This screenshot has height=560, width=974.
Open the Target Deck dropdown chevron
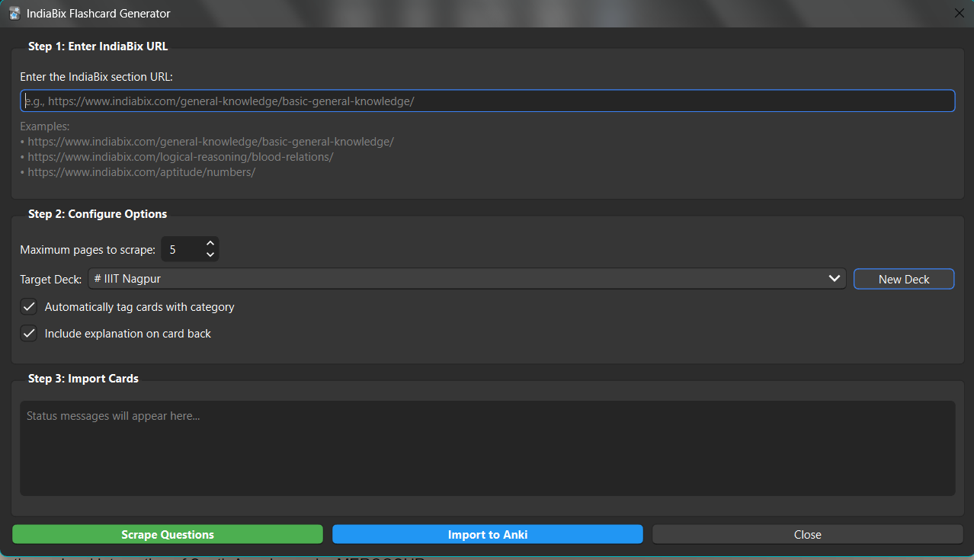pyautogui.click(x=834, y=278)
